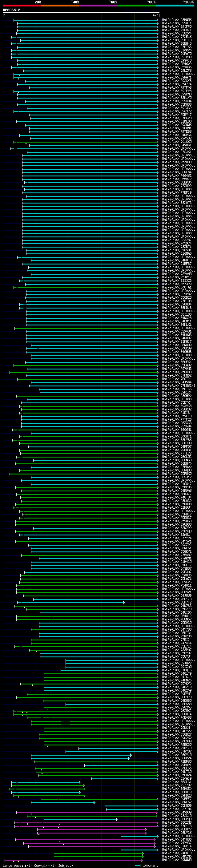Click the purple ~60% identity legend segment
This screenshot has width=197, height=868.
[99, 6]
